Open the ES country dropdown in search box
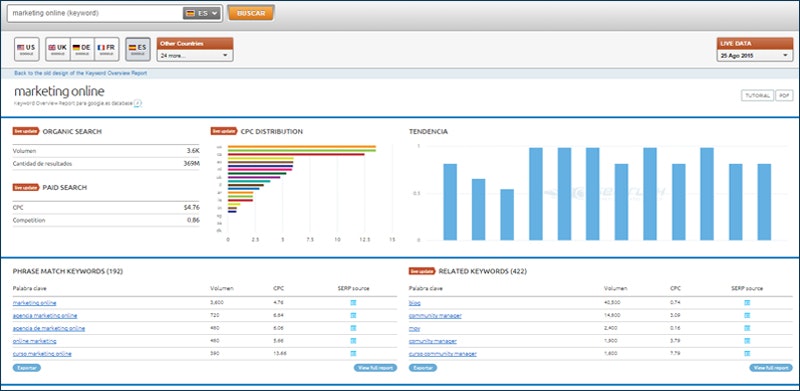 pyautogui.click(x=202, y=13)
